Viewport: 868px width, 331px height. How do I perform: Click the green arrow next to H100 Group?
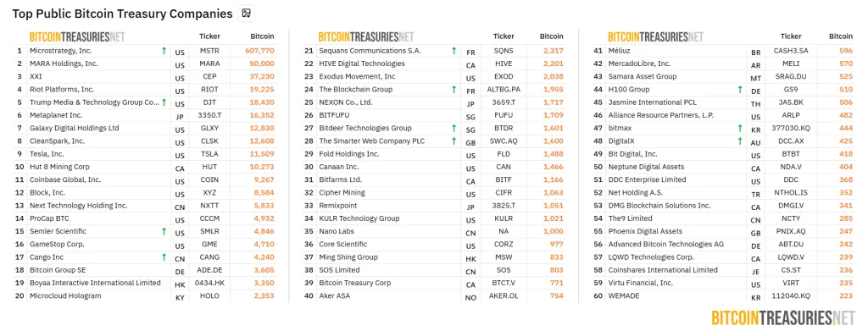point(740,90)
